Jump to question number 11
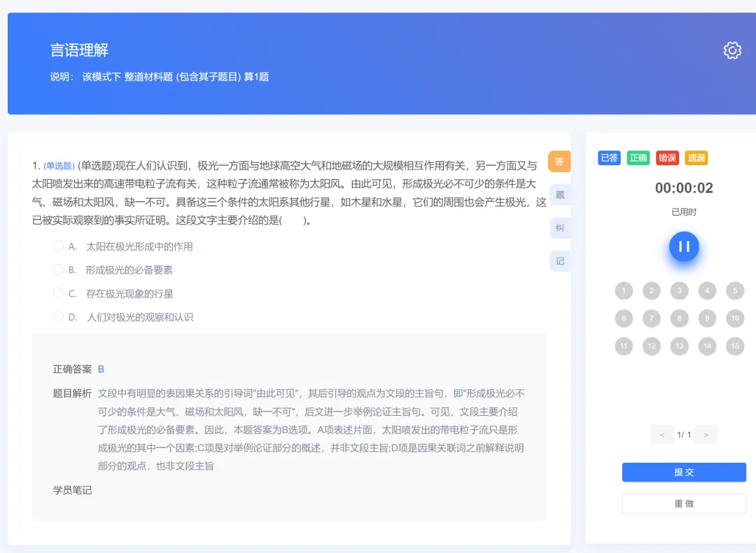 click(x=624, y=346)
